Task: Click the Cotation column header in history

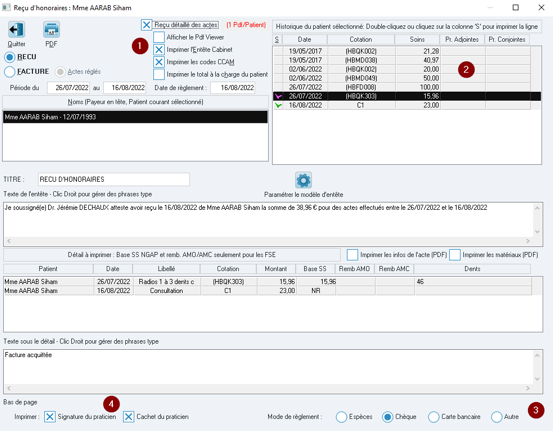Action: (361, 40)
